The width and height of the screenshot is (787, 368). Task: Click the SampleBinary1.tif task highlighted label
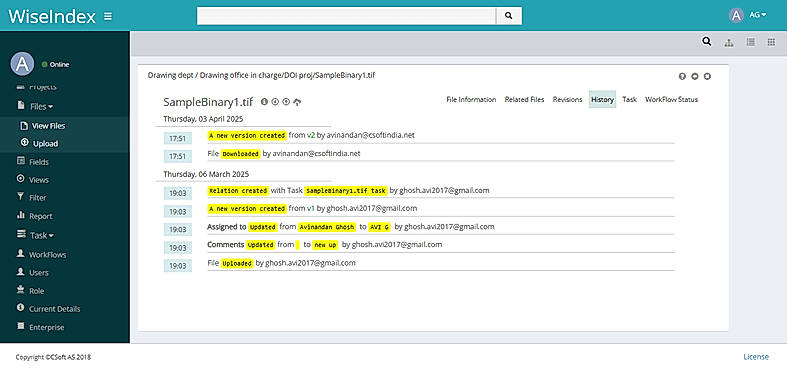coord(346,191)
